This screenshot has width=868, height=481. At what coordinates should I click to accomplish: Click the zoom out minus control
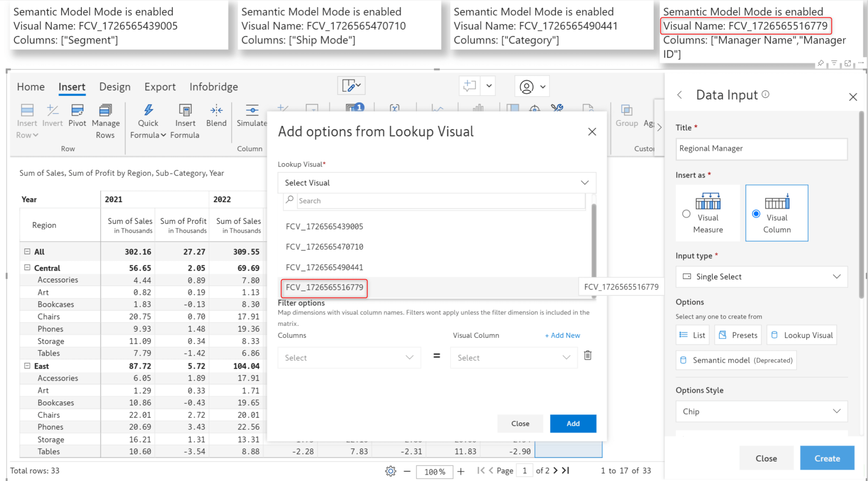click(407, 471)
